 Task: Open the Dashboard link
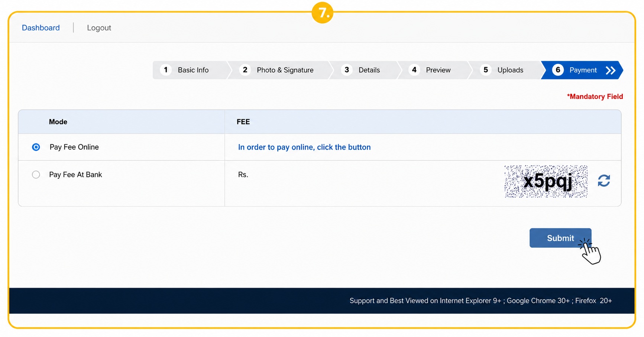pos(41,28)
